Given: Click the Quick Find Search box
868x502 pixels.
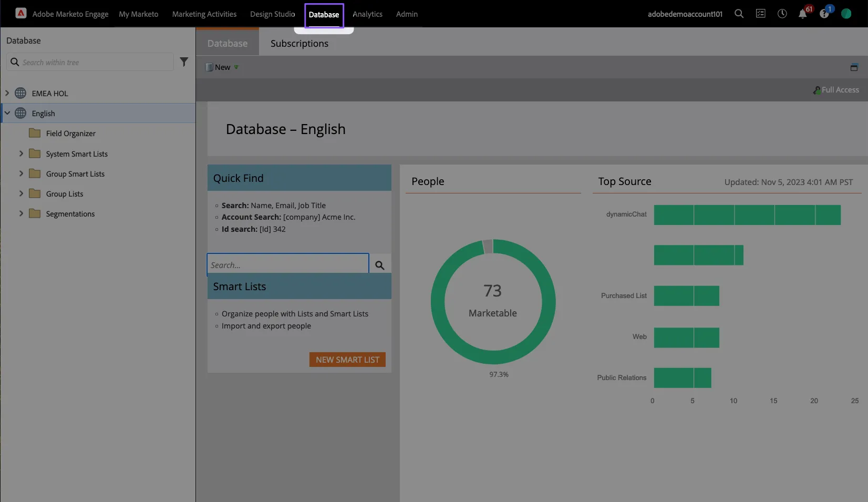Looking at the screenshot, I should coord(288,265).
